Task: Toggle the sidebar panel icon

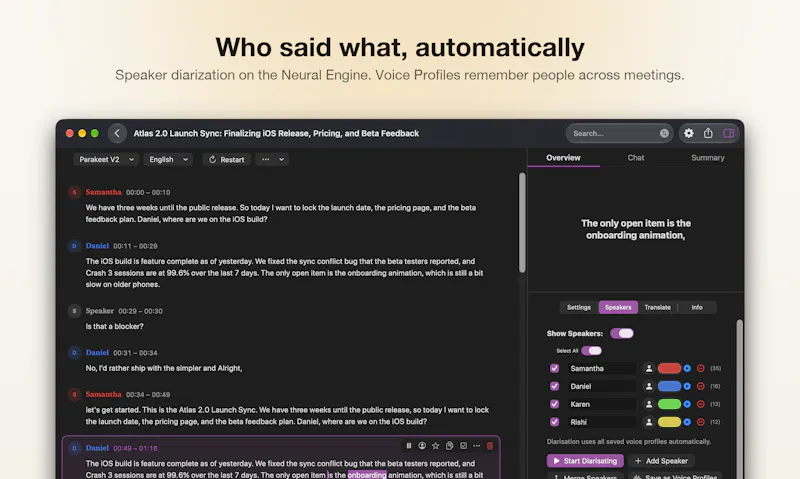Action: tap(729, 133)
